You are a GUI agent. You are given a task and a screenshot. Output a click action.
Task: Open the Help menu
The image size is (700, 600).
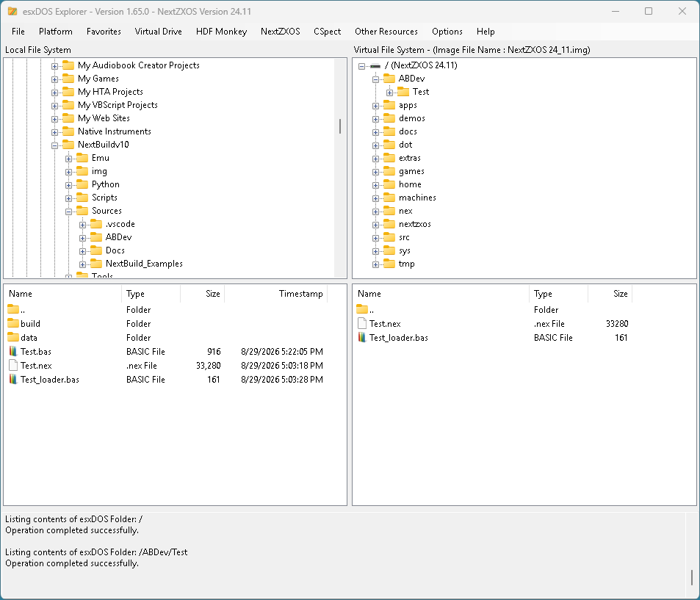pyautogui.click(x=486, y=32)
